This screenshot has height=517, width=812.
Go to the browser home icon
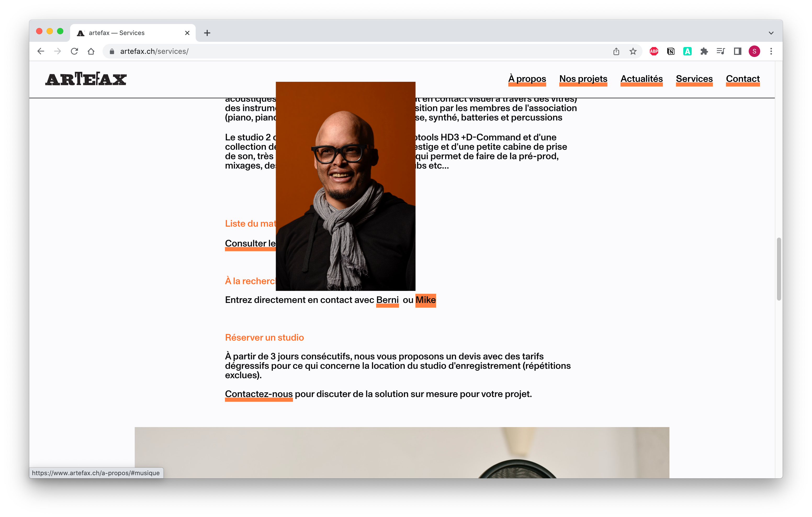[x=91, y=51]
